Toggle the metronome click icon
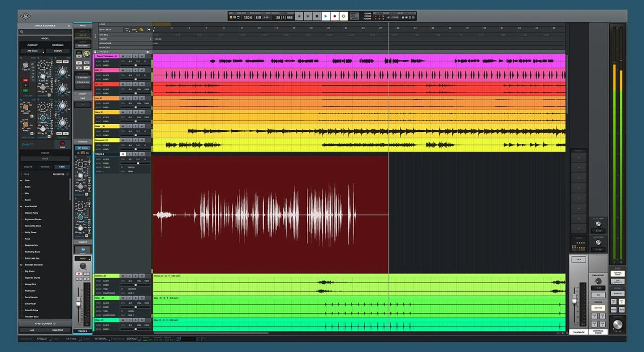644x352 pixels. (x=257, y=17)
